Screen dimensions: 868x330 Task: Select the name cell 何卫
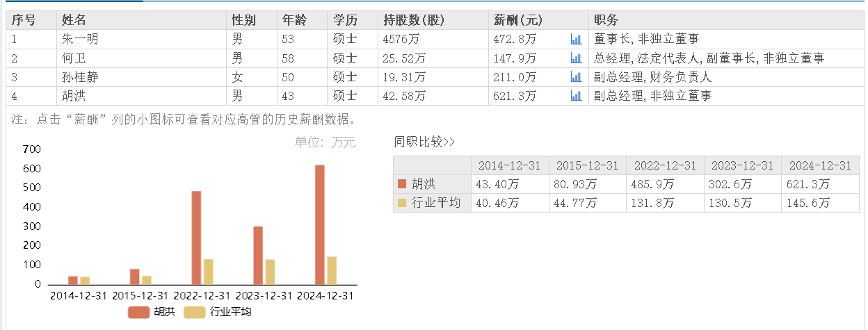74,58
